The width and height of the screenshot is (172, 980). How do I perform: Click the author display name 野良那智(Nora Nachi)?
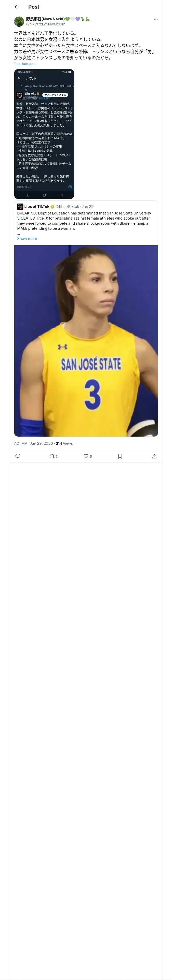click(45, 19)
